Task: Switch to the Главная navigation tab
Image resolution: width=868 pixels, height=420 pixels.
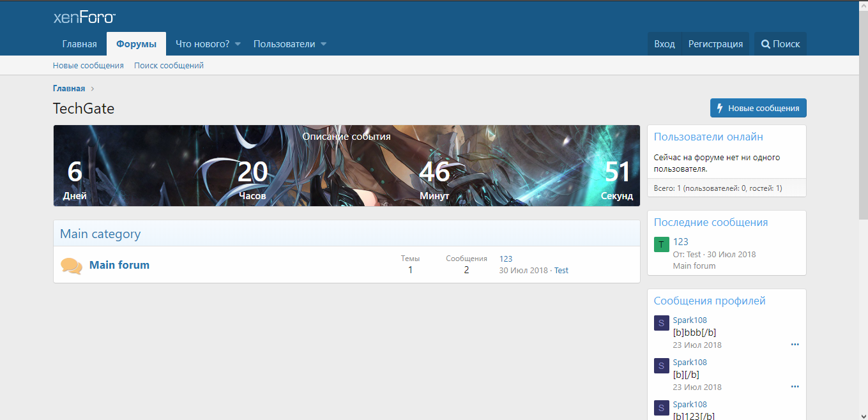Action: (79, 44)
